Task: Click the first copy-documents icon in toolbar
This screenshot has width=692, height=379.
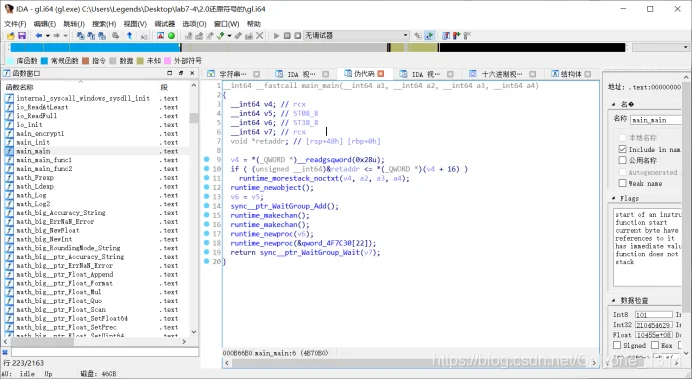Action: pyautogui.click(x=81, y=36)
